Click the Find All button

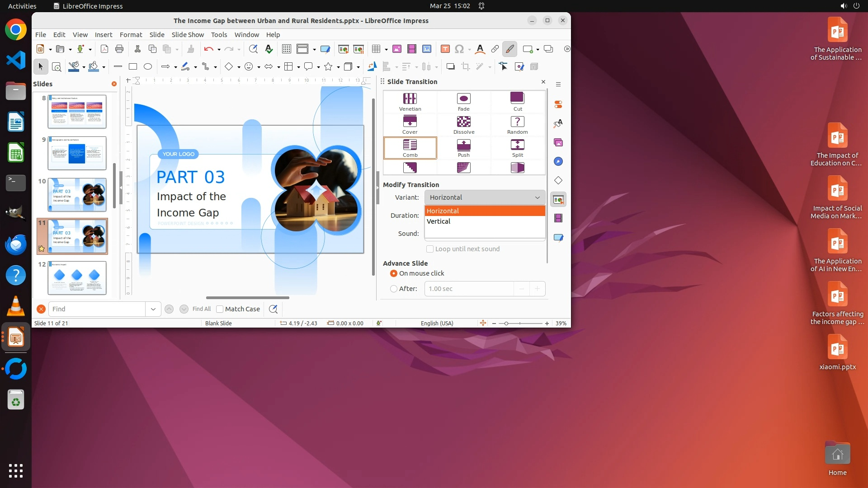(201, 309)
